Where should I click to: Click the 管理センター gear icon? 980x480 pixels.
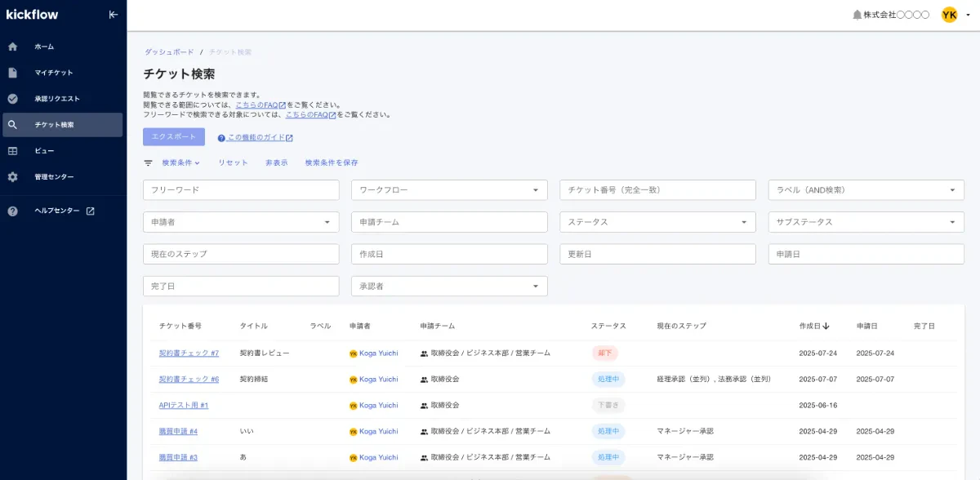pos(12,177)
